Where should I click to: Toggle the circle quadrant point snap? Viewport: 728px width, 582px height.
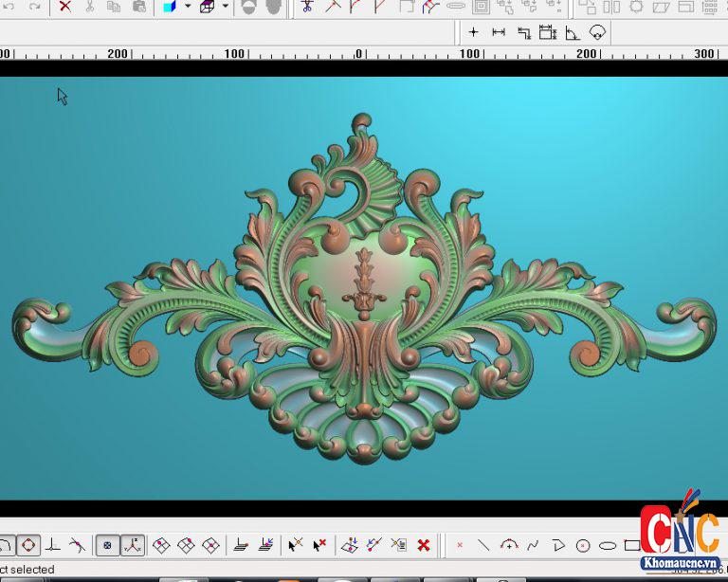tap(28, 545)
